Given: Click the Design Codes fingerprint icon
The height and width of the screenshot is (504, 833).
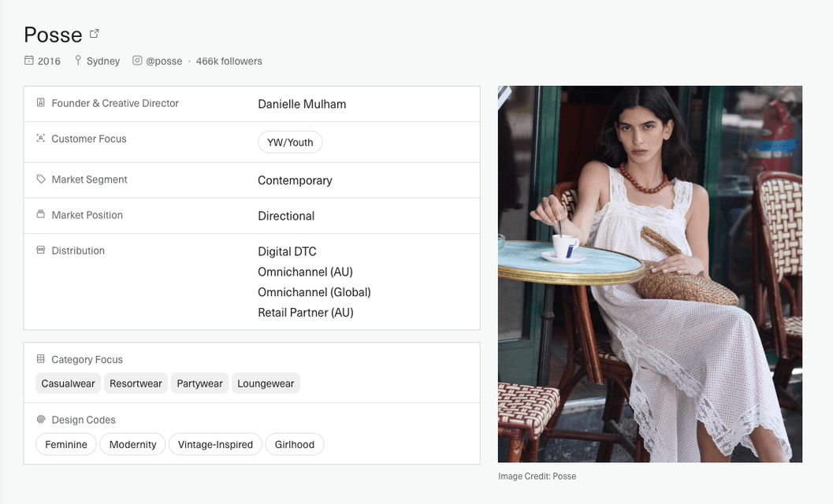Looking at the screenshot, I should 41,420.
